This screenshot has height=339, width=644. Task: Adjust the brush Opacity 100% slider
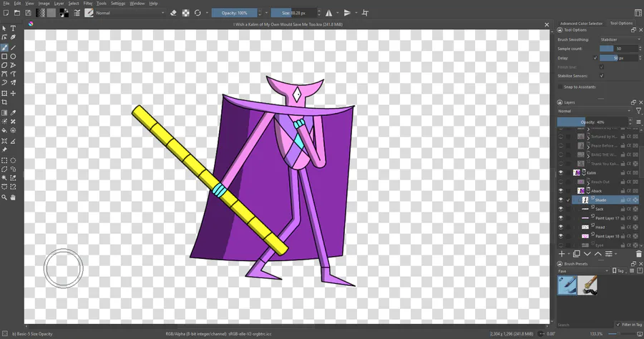[x=235, y=13]
